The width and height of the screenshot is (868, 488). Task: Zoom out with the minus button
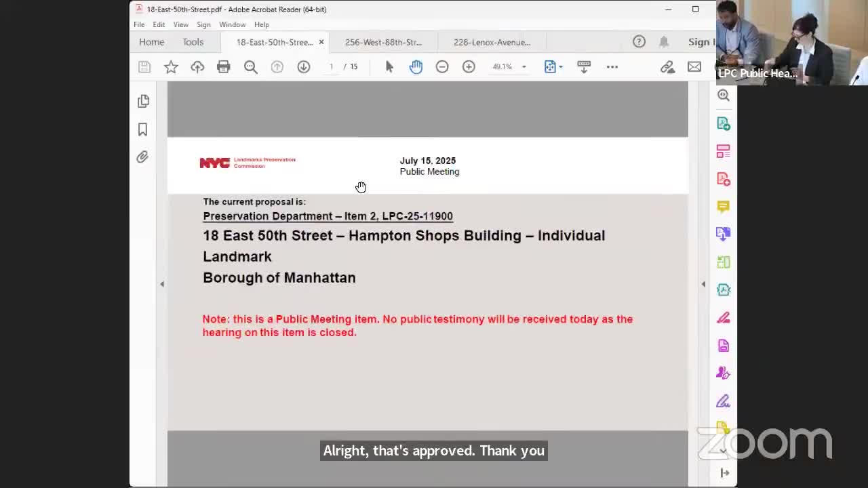[x=442, y=66]
